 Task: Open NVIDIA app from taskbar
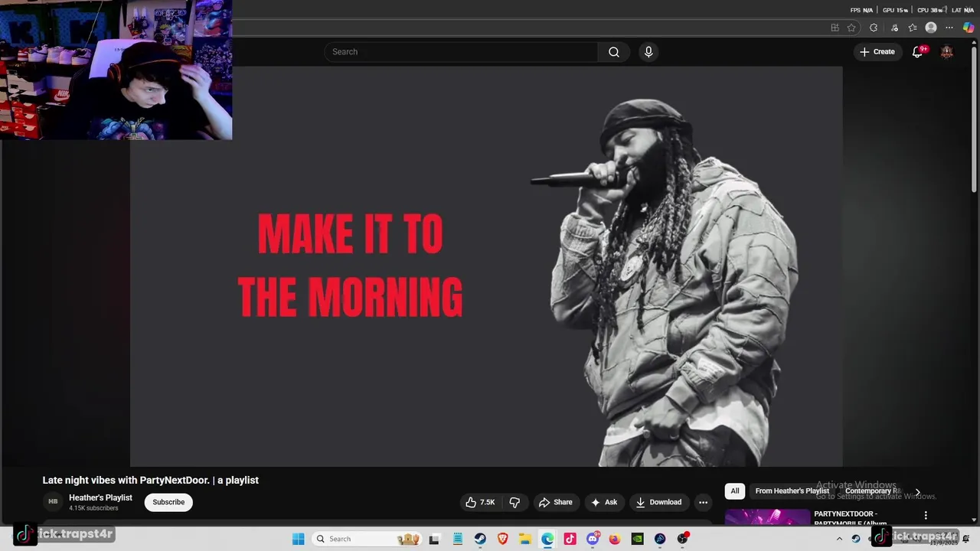coord(637,539)
